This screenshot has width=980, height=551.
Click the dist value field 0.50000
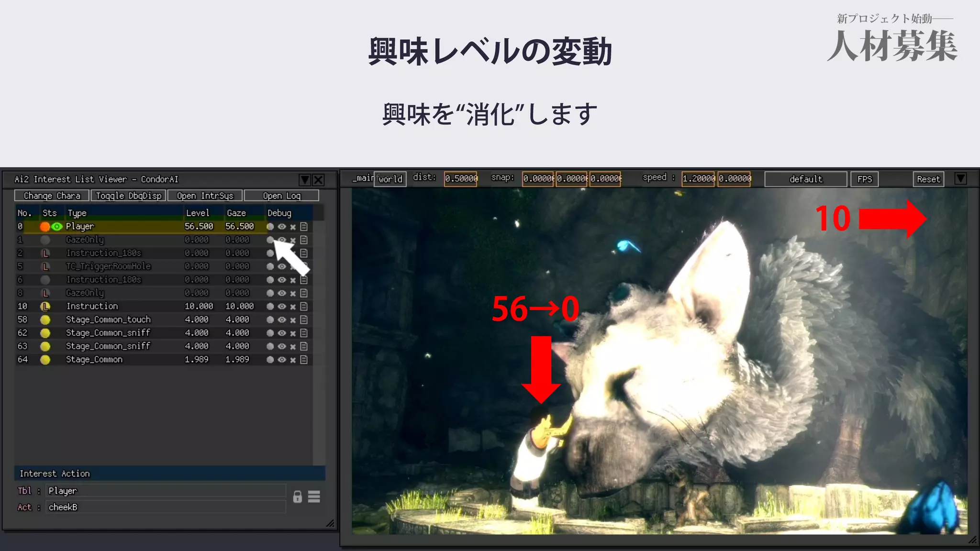(460, 179)
